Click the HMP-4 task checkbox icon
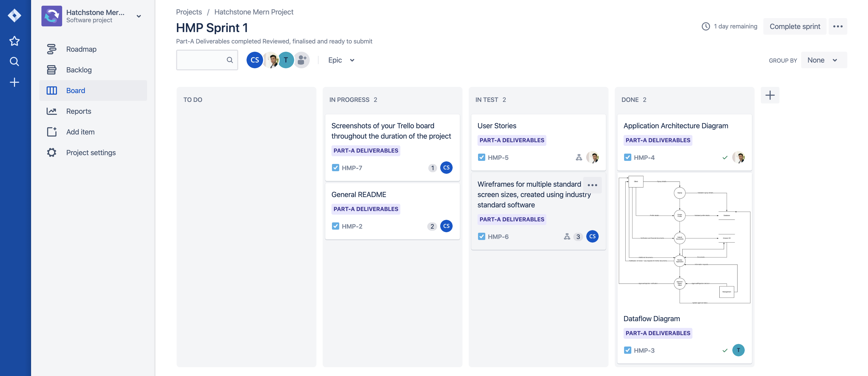This screenshot has height=376, width=868. click(627, 157)
